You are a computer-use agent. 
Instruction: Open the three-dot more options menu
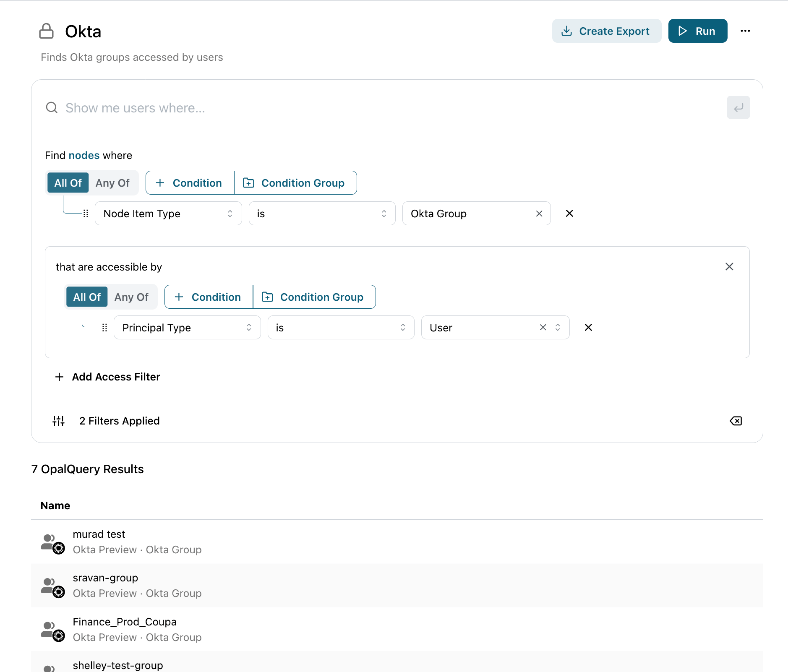pyautogui.click(x=745, y=31)
